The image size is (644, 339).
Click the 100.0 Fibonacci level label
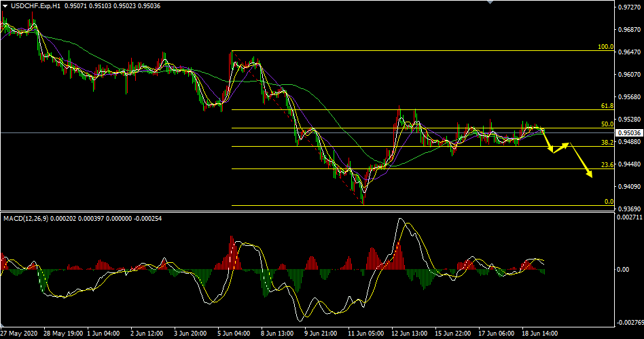(x=605, y=47)
